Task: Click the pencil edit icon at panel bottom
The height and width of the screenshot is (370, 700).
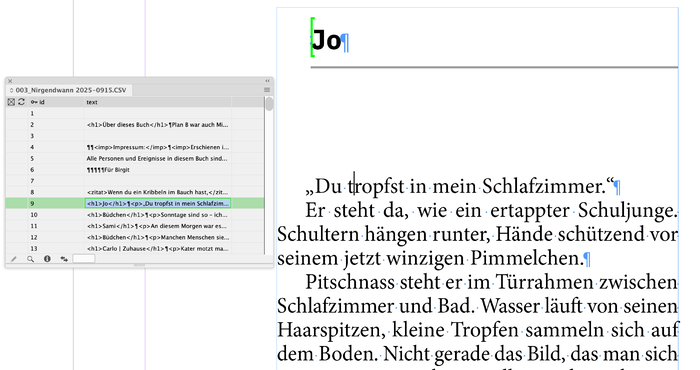Action: click(x=14, y=259)
